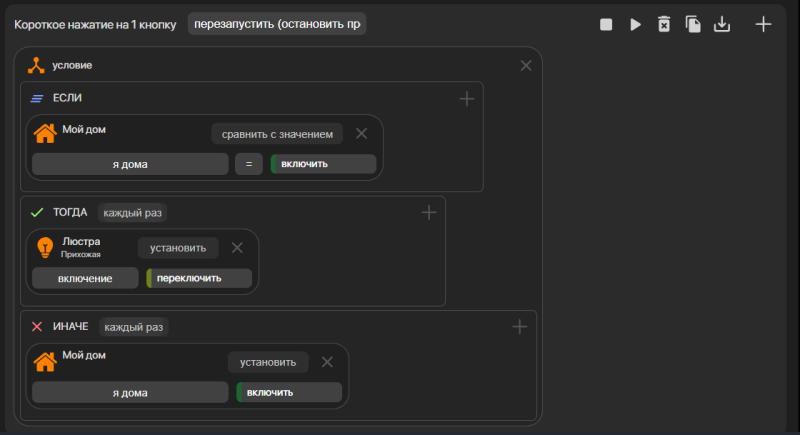
Task: Open the сравнить с значением dropdown
Action: coord(277,134)
